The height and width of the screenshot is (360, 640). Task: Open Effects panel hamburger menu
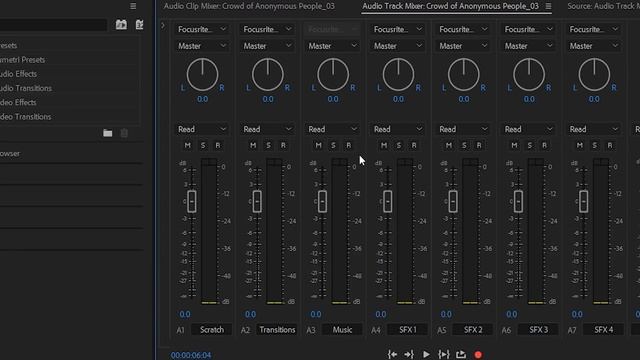tap(133, 6)
